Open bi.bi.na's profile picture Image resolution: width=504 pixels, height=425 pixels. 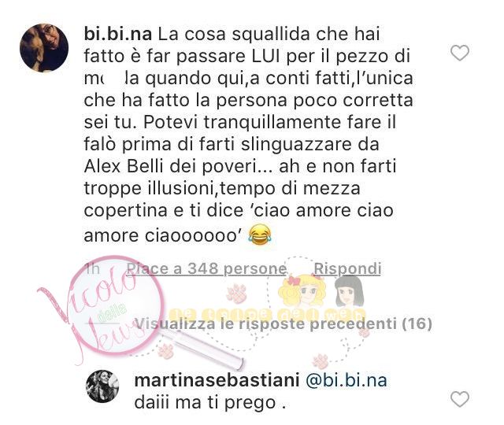tap(44, 48)
